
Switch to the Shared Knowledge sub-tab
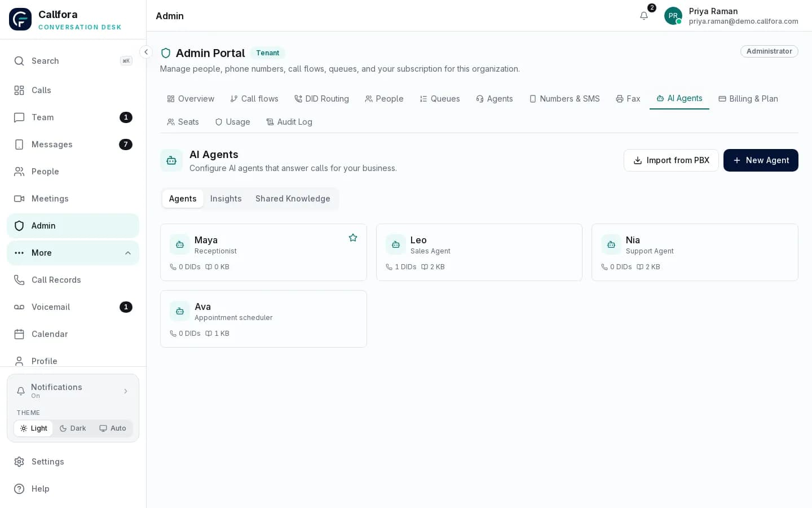coord(293,199)
